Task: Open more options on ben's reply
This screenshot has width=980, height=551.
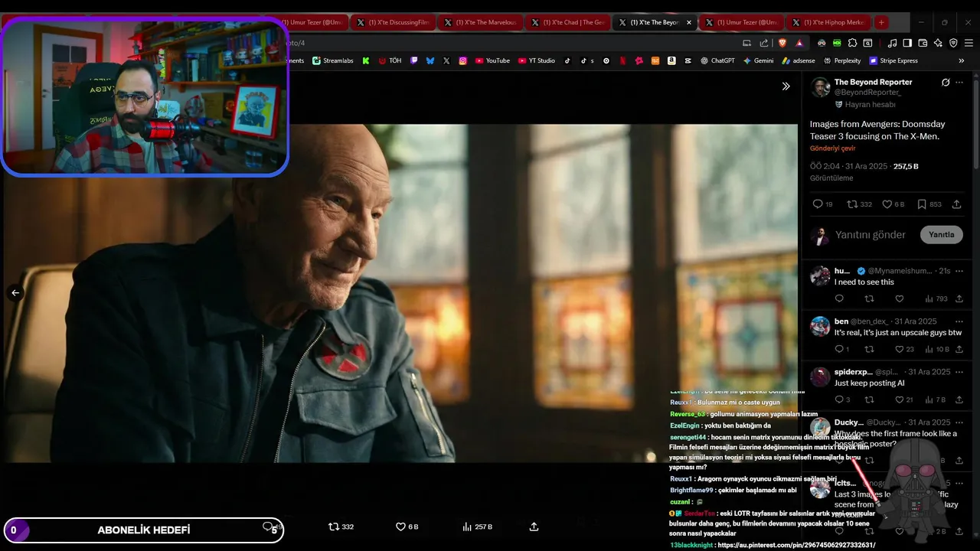Action: coord(959,321)
